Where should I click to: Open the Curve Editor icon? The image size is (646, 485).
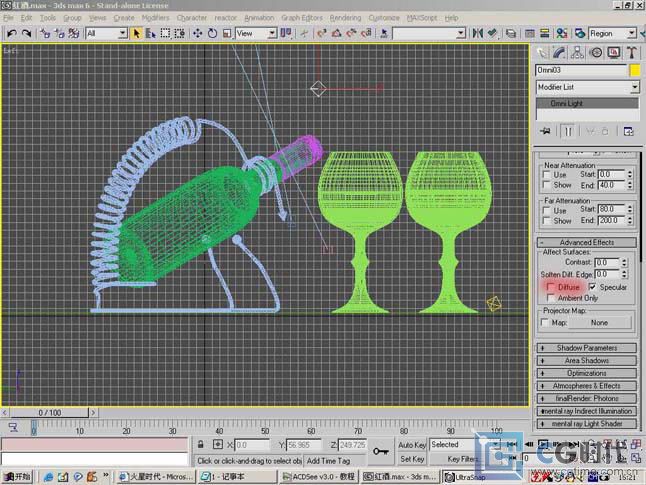(530, 33)
